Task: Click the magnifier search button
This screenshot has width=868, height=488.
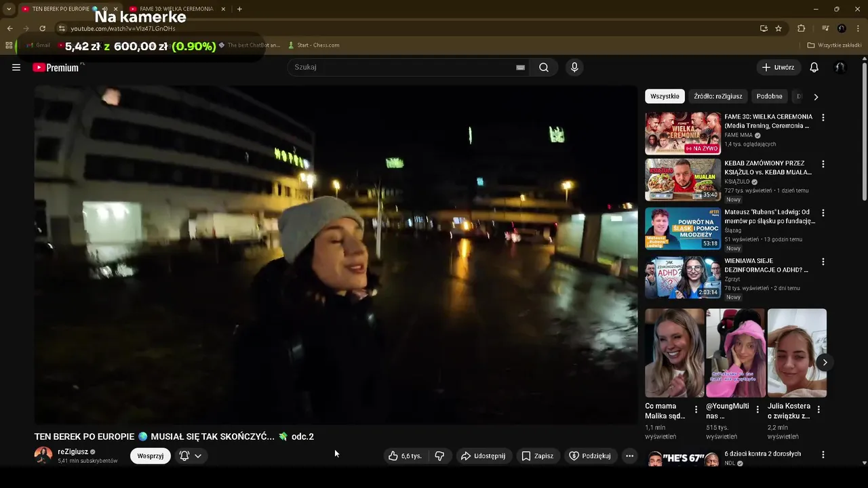Action: point(544,67)
